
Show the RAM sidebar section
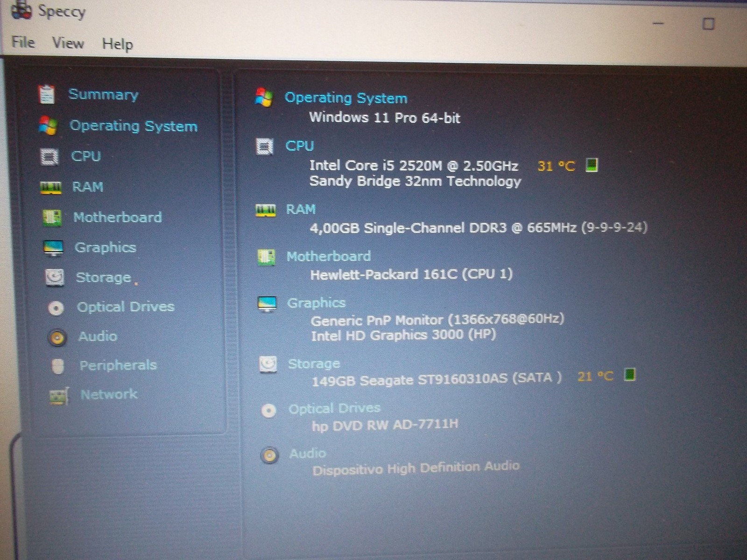click(88, 187)
